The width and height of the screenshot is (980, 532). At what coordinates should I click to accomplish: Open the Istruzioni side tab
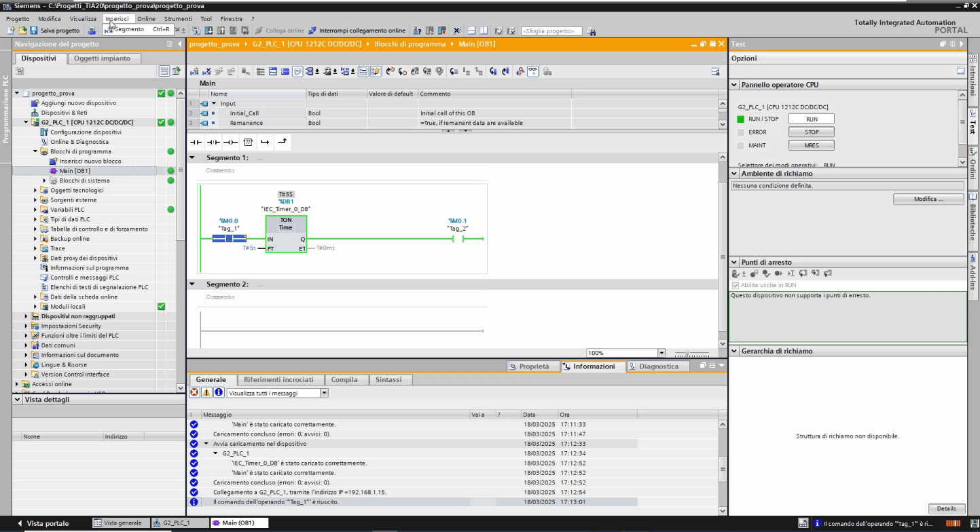pyautogui.click(x=973, y=80)
